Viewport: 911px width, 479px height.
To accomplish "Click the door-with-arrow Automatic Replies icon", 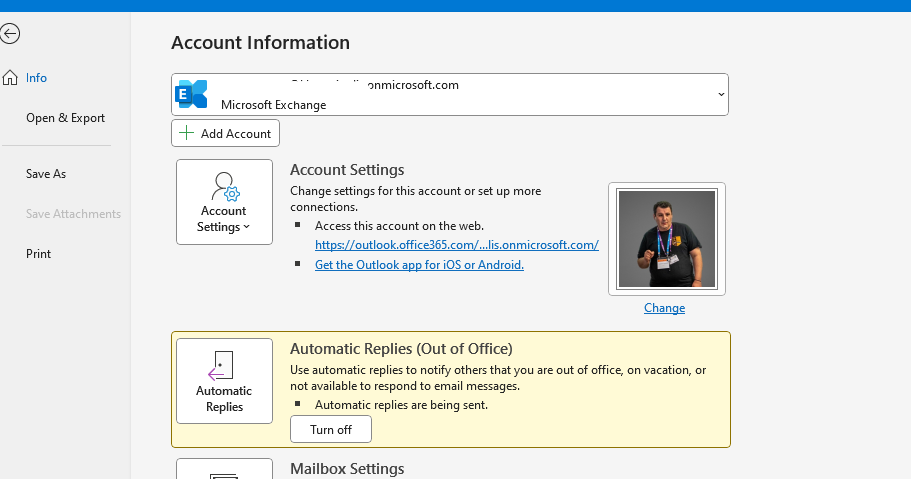I will [x=221, y=366].
